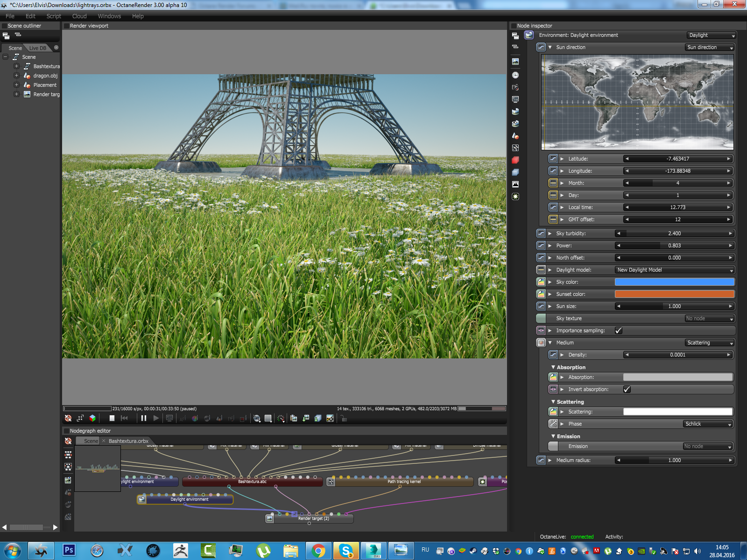This screenshot has width=747, height=560.
Task: Click the Render target (2) node
Action: [x=313, y=518]
